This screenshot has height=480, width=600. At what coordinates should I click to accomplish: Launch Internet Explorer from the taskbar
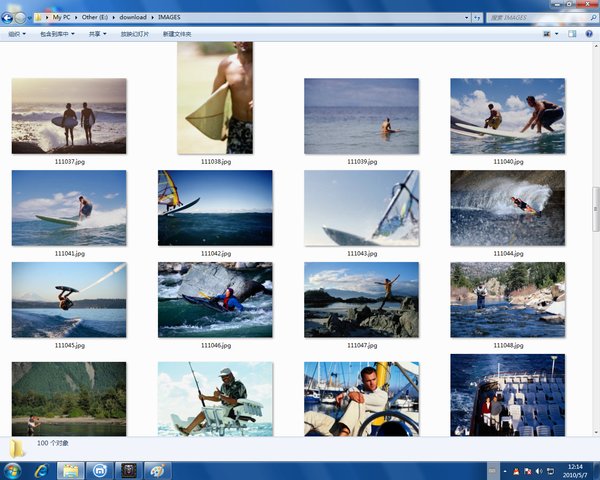point(42,469)
